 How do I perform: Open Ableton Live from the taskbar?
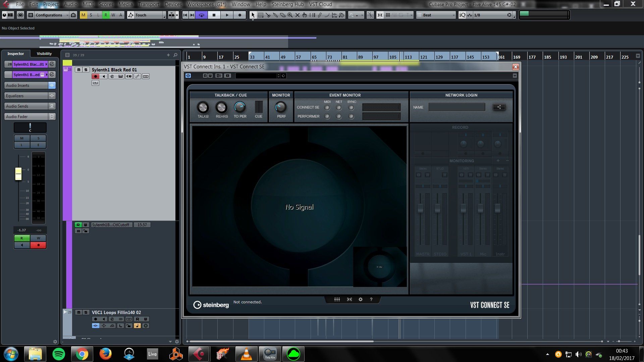152,354
